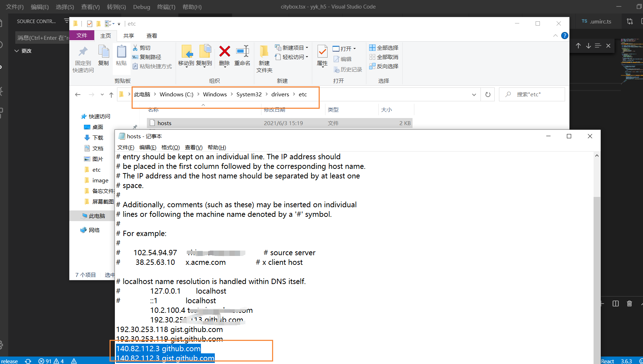Click System32 in the address breadcrumb
This screenshot has width=643, height=364.
coord(249,95)
